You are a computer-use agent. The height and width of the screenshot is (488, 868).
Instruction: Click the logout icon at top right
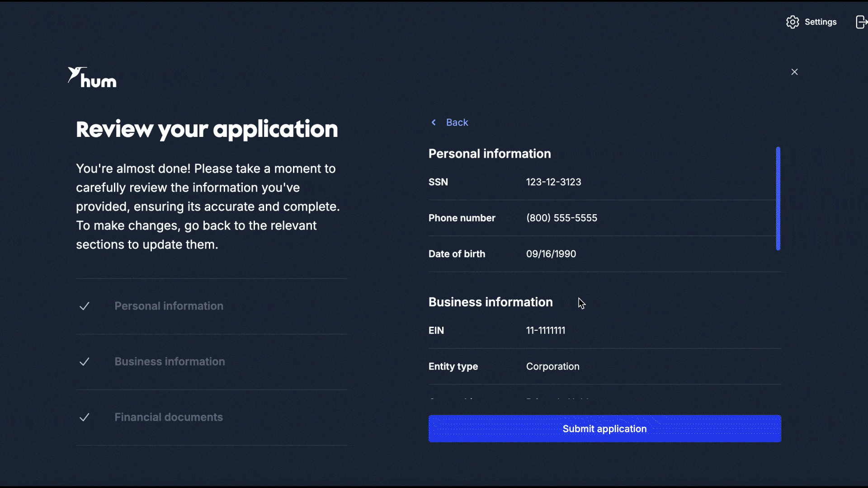[861, 22]
